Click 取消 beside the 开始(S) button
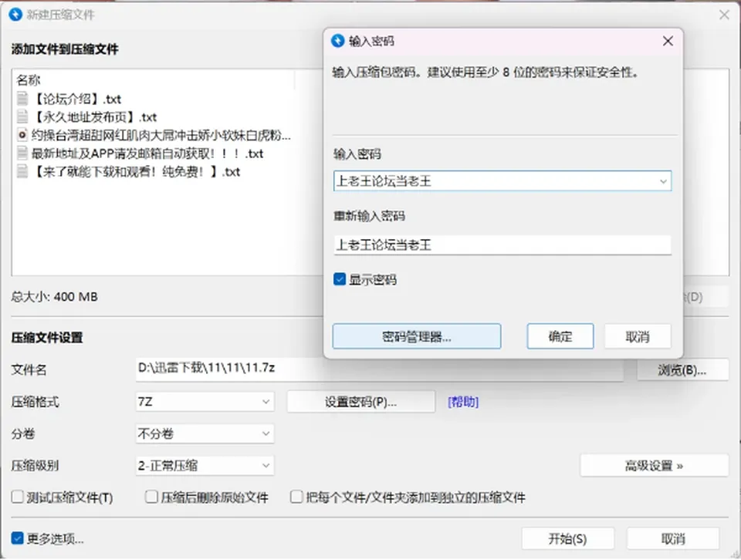 (673, 538)
